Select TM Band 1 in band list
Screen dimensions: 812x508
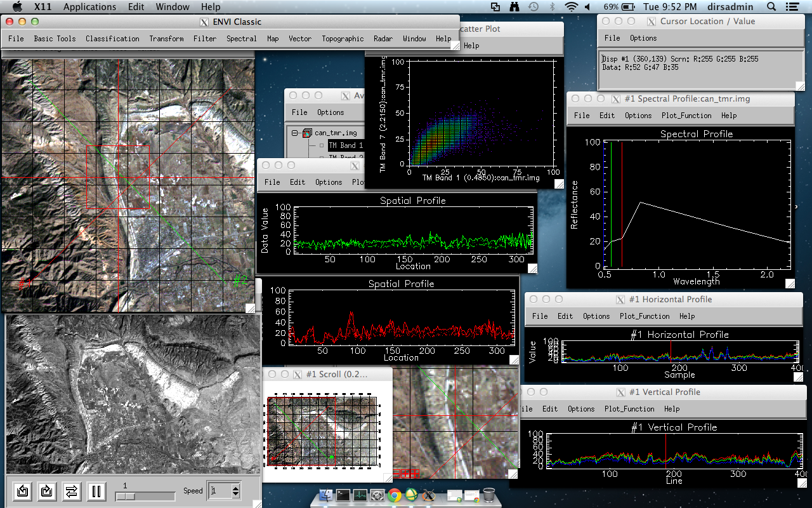(346, 146)
